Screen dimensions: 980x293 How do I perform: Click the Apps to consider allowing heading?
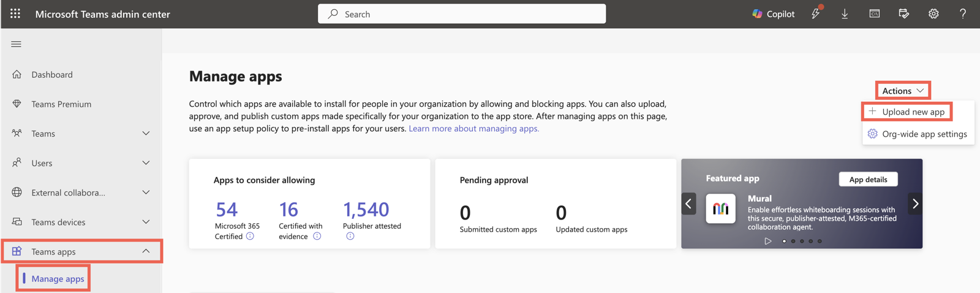tap(264, 180)
